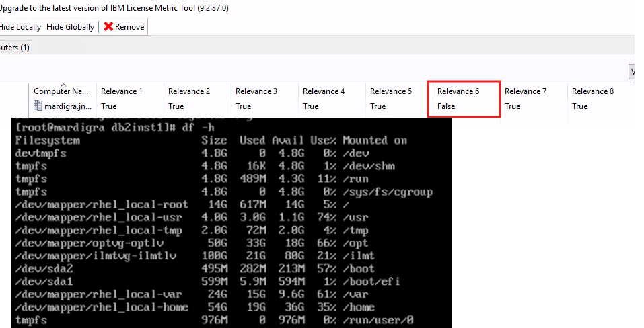Click the /dev/mapper/rhel_local-tmp row
The image size is (644, 328).
(192, 230)
